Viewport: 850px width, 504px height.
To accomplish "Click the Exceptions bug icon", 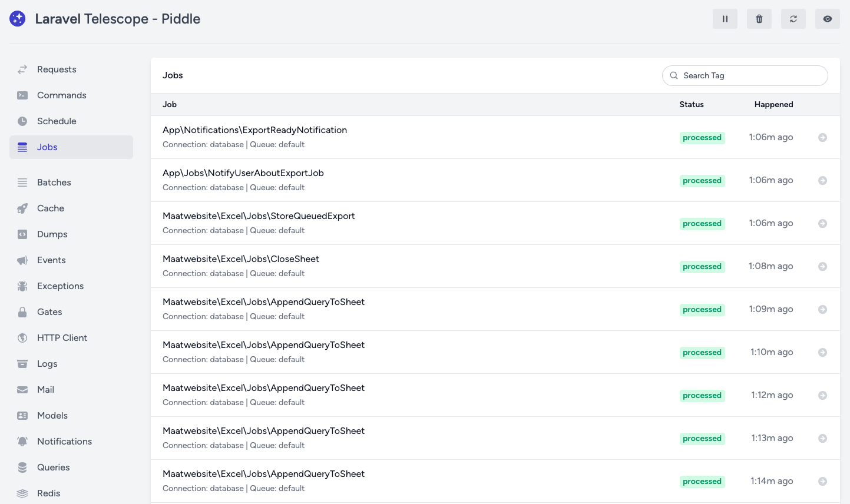I will [x=22, y=286].
